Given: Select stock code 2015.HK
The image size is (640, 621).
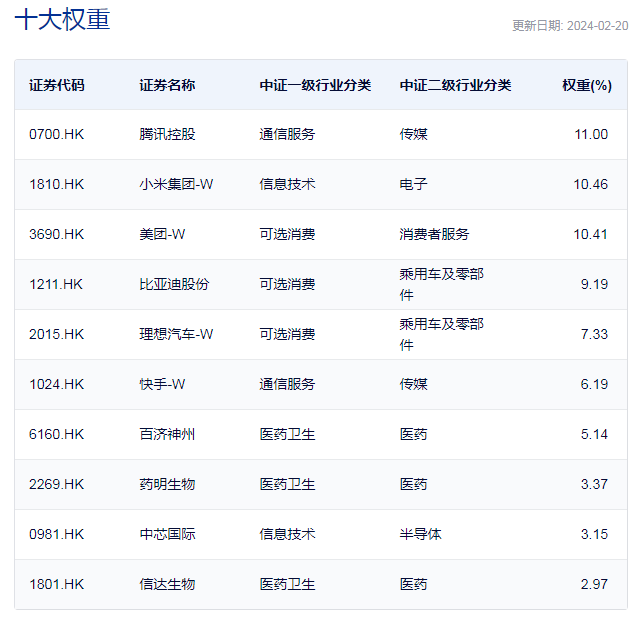Looking at the screenshot, I should pyautogui.click(x=56, y=334).
